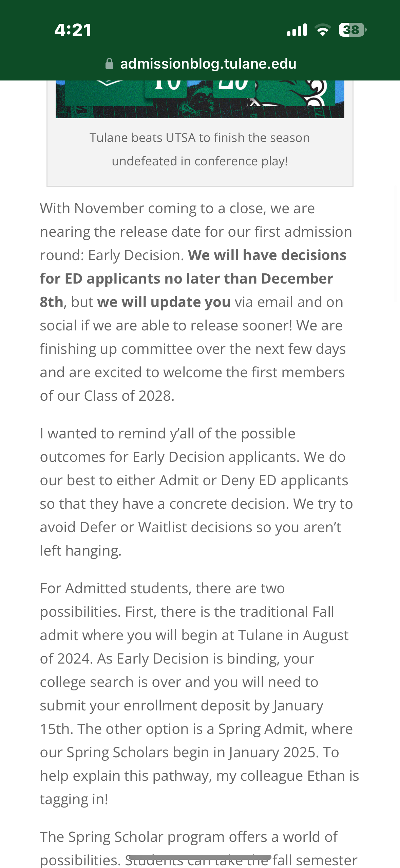Tap 'The Spring Scholar program offers' line
Image resolution: width=400 pixels, height=868 pixels.
[x=188, y=837]
